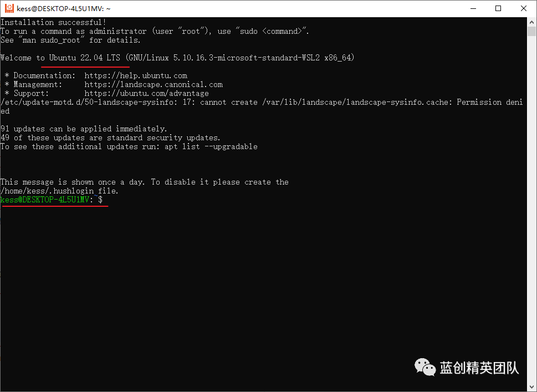
Task: Click the https://help.ubuntu.com URL
Action: tap(136, 75)
